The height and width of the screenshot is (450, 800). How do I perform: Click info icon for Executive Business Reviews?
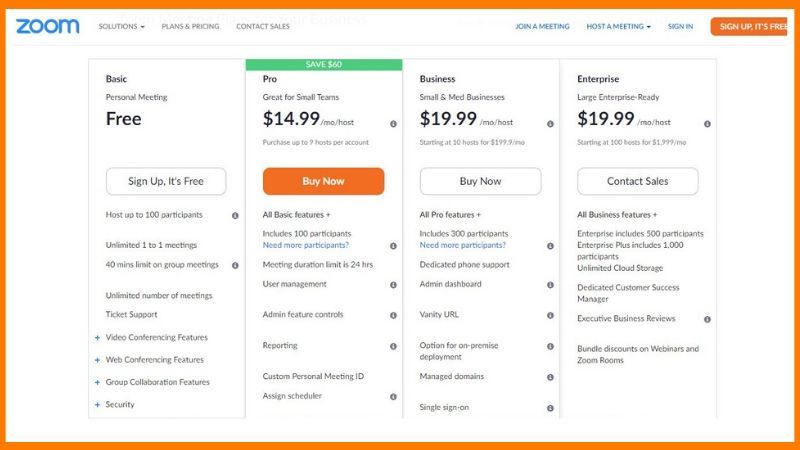707,319
